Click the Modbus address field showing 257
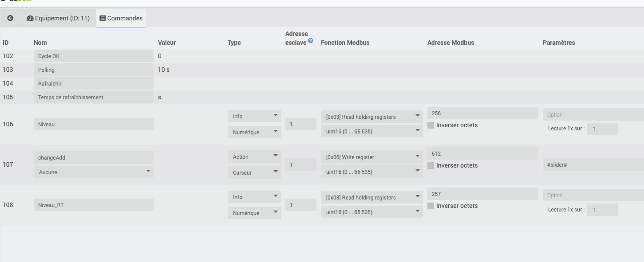 point(482,194)
